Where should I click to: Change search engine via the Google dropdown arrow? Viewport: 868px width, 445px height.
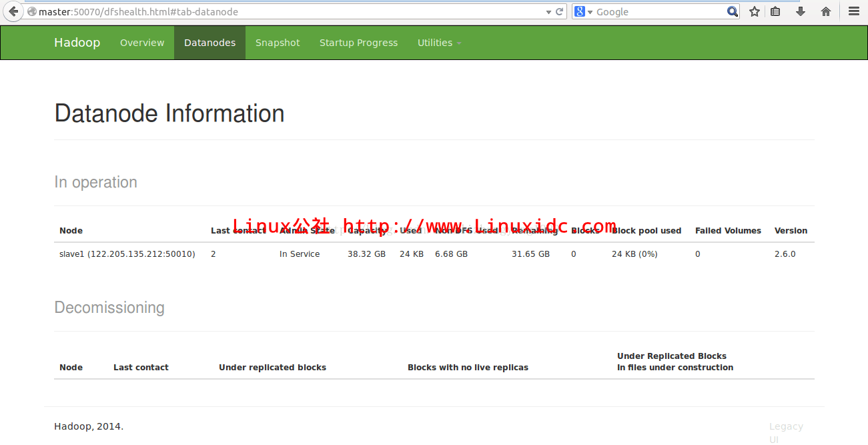tap(590, 11)
